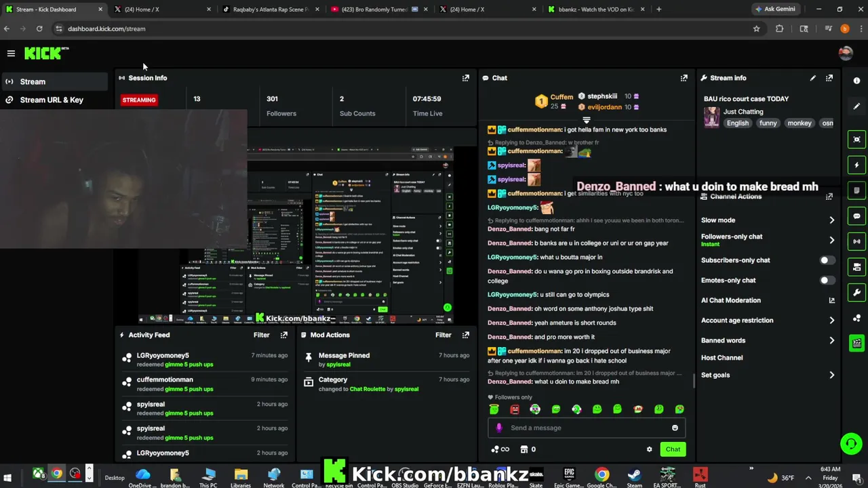Open chat settings gear icon
868x488 pixels.
coord(649,449)
